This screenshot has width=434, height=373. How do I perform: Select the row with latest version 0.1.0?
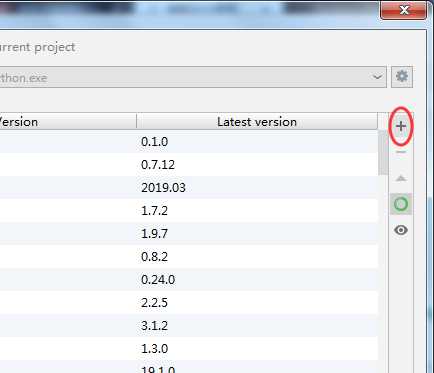[x=189, y=142]
